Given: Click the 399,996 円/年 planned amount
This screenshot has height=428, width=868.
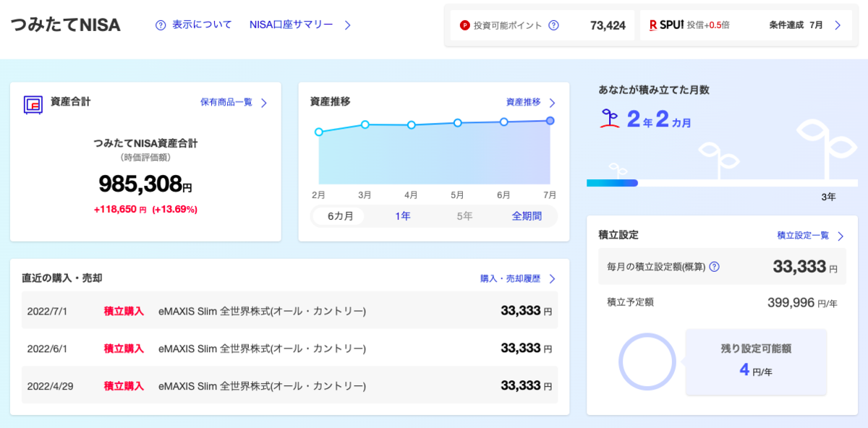Looking at the screenshot, I should [802, 303].
